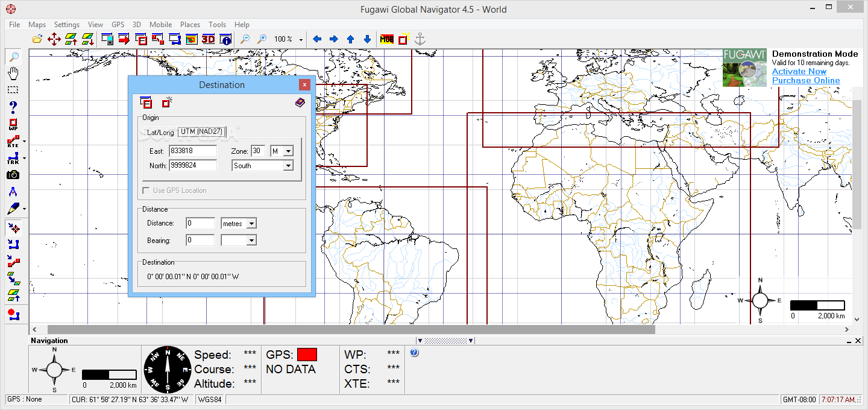Viewport: 868px width, 410px height.
Task: Open the Settings menu
Action: (x=67, y=25)
